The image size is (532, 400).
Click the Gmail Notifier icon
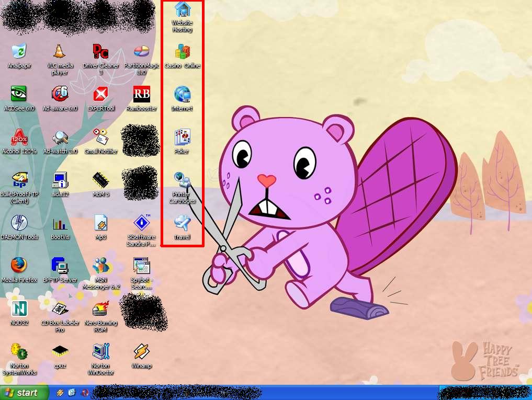tap(100, 137)
